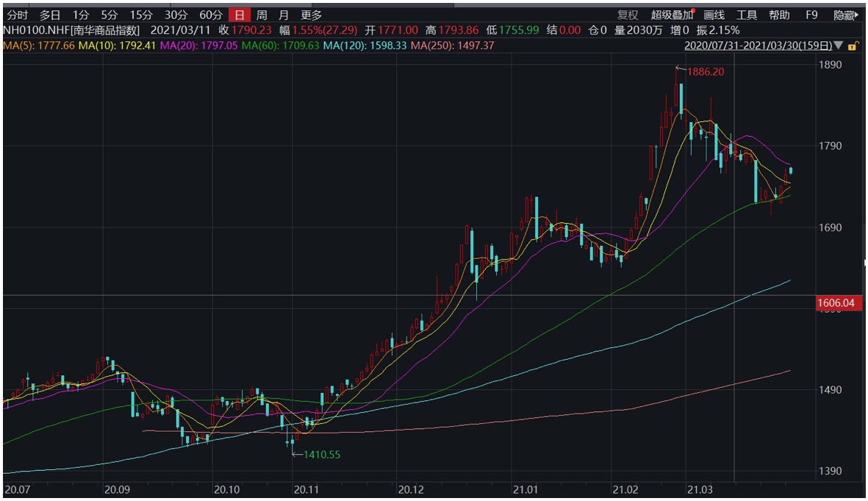Viewport: 868px width, 501px height.
Task: Switch to 分时 intraday view
Action: [x=17, y=15]
